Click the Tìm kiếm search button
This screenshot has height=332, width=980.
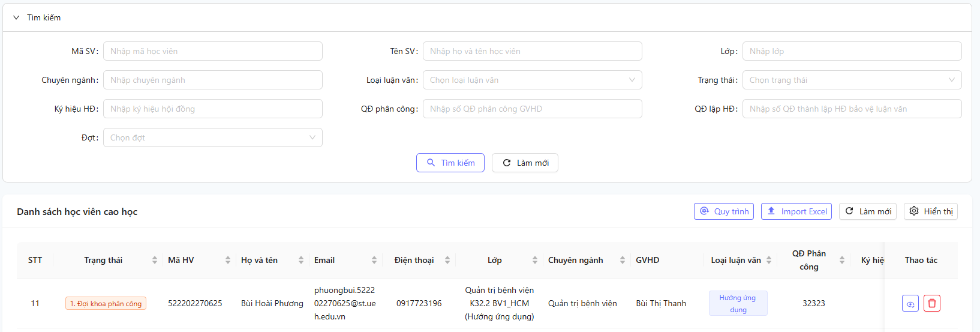pos(450,163)
